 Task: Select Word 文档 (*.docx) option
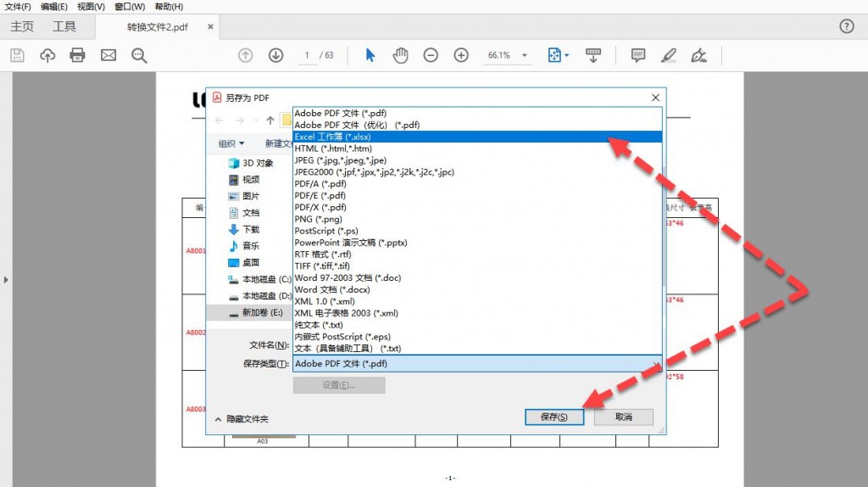[477, 290]
